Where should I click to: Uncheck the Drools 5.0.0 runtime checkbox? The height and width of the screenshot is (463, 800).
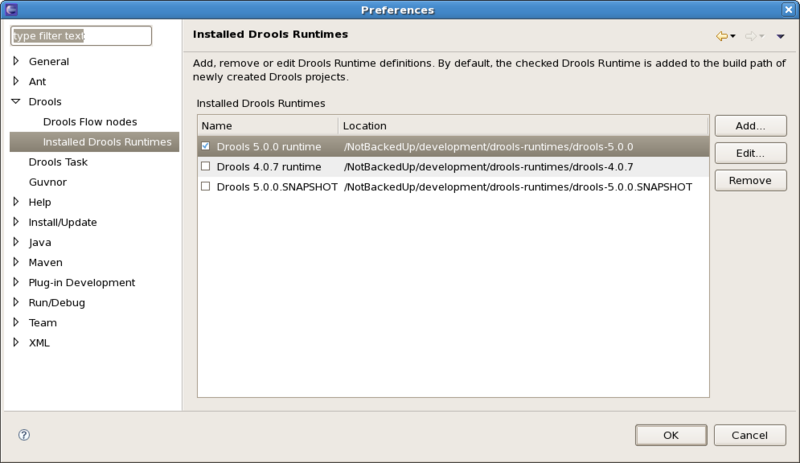pos(206,146)
